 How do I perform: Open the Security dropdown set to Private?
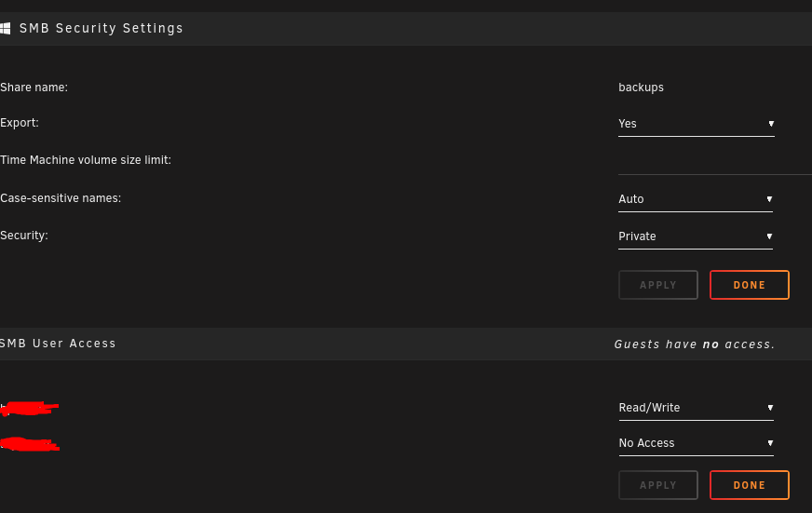pyautogui.click(x=695, y=236)
